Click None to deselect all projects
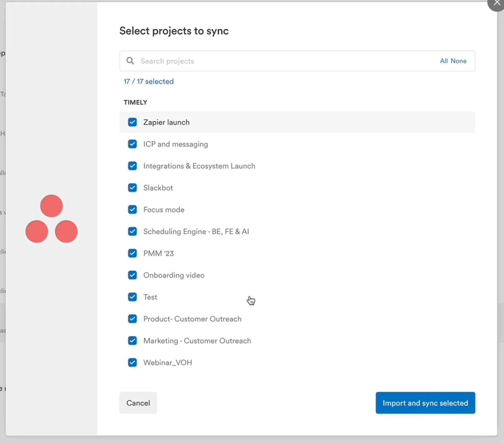This screenshot has width=504, height=443. 458,61
